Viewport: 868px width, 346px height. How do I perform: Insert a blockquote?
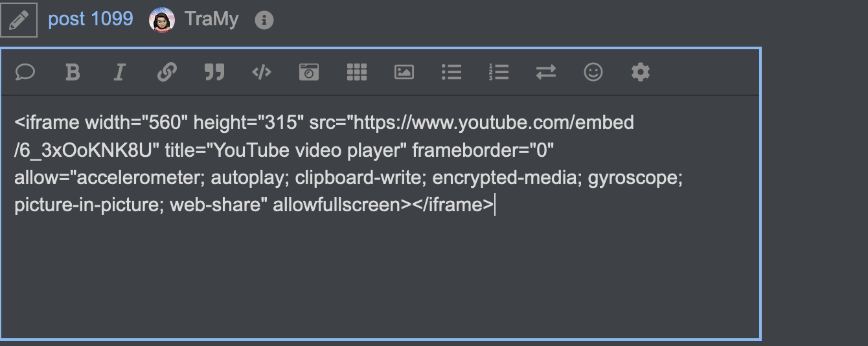[214, 72]
